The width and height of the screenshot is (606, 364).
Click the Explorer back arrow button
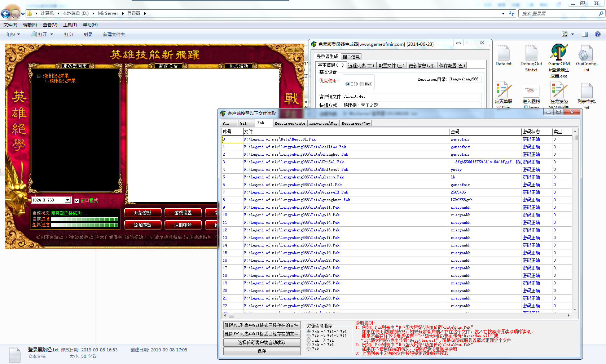(6, 14)
